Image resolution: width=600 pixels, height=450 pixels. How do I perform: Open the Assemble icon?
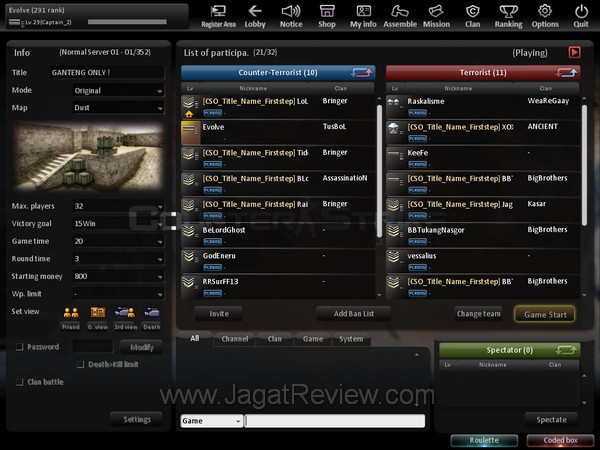click(400, 16)
